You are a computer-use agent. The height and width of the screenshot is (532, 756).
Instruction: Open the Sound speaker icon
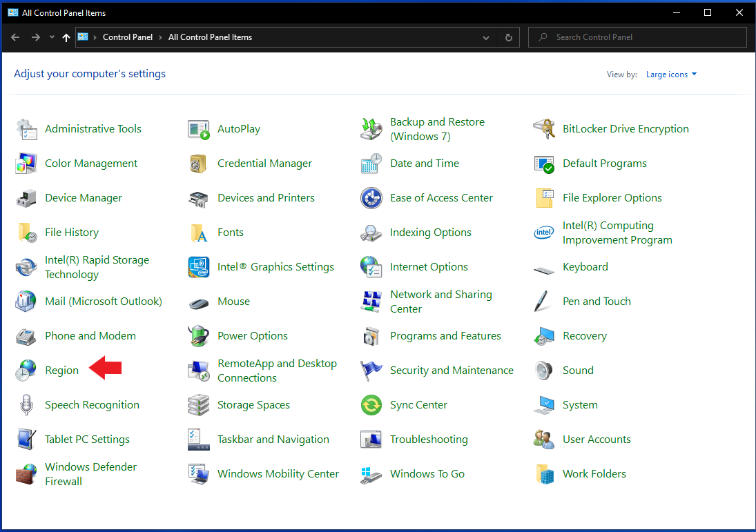coord(544,370)
